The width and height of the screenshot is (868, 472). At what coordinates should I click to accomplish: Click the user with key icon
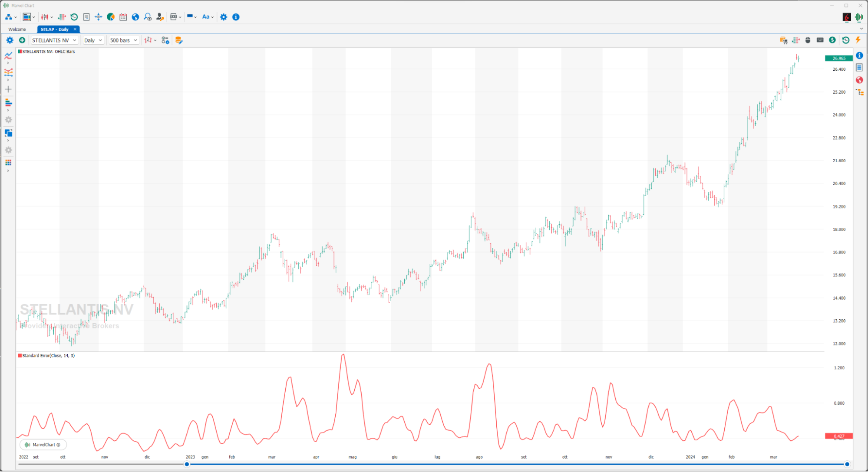point(160,17)
